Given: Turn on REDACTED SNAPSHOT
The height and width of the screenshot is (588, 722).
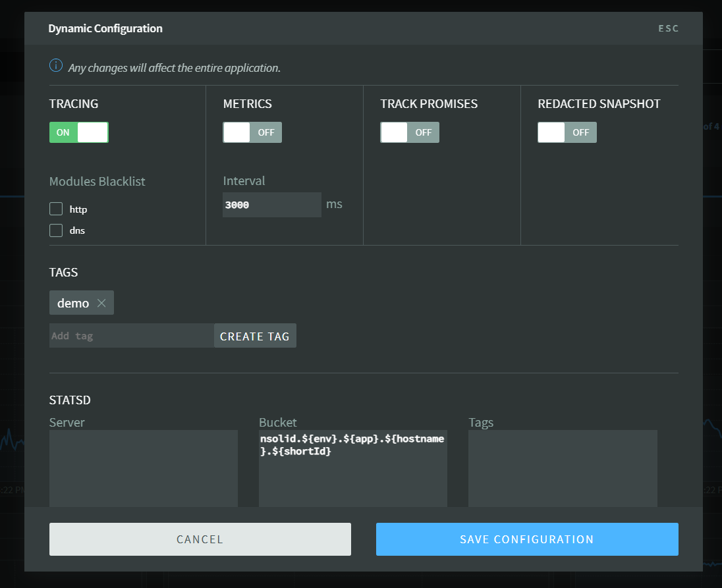Looking at the screenshot, I should pos(567,132).
